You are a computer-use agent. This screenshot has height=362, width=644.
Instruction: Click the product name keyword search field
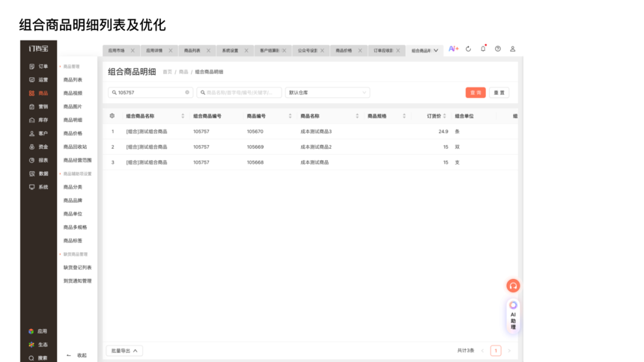238,93
